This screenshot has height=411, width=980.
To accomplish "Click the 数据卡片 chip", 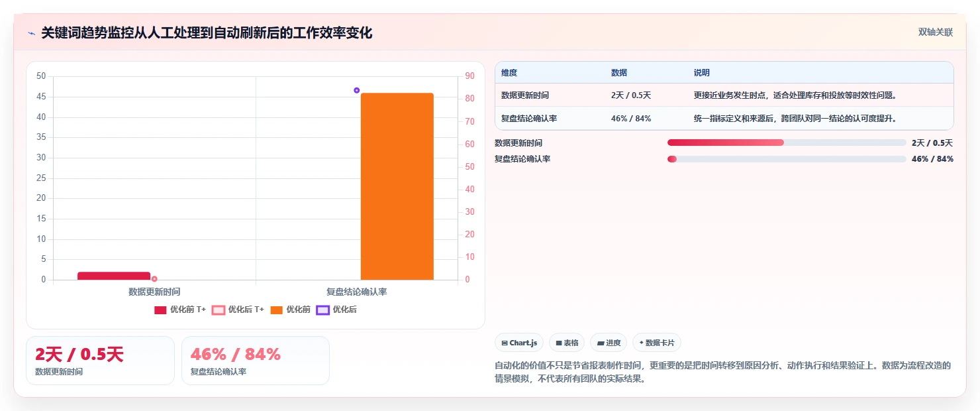I will (x=657, y=343).
